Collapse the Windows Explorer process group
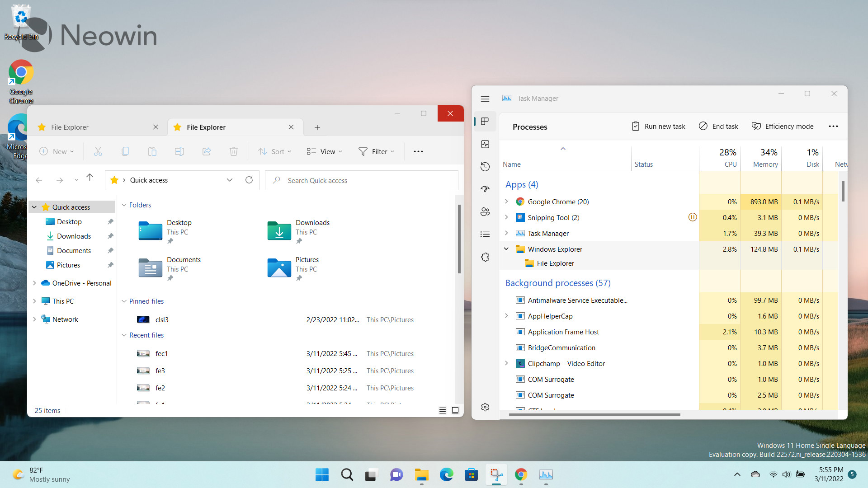 click(x=506, y=249)
